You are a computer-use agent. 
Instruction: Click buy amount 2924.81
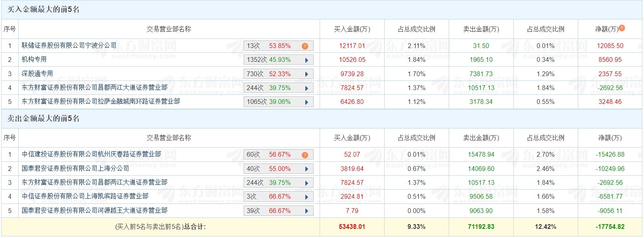pyautogui.click(x=352, y=197)
